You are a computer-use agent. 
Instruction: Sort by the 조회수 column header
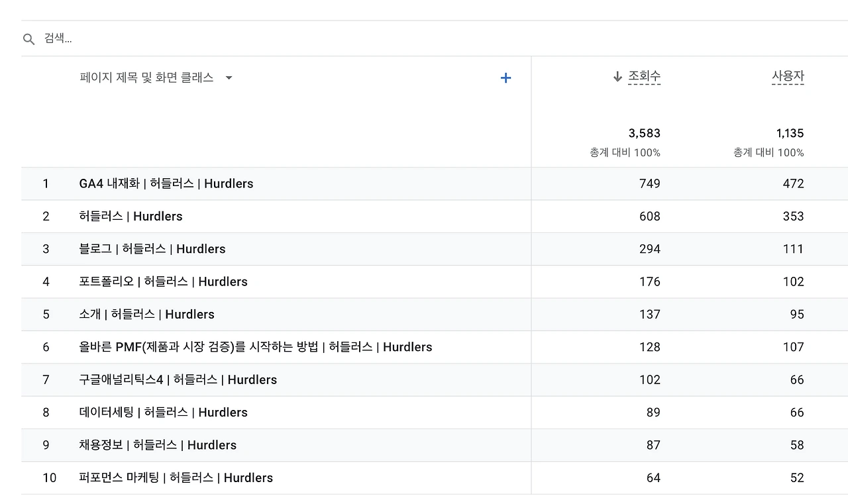pos(645,77)
